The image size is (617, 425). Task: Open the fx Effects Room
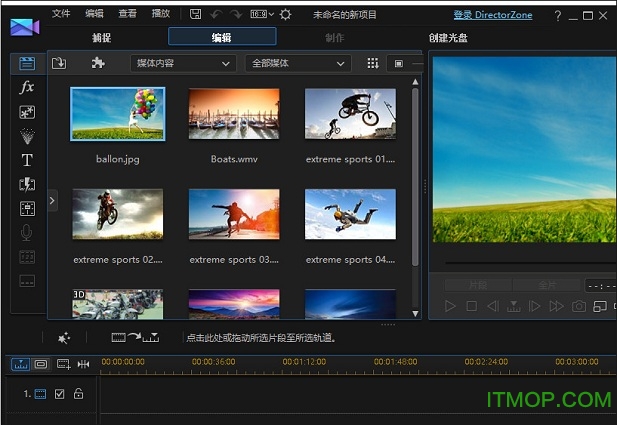(27, 88)
